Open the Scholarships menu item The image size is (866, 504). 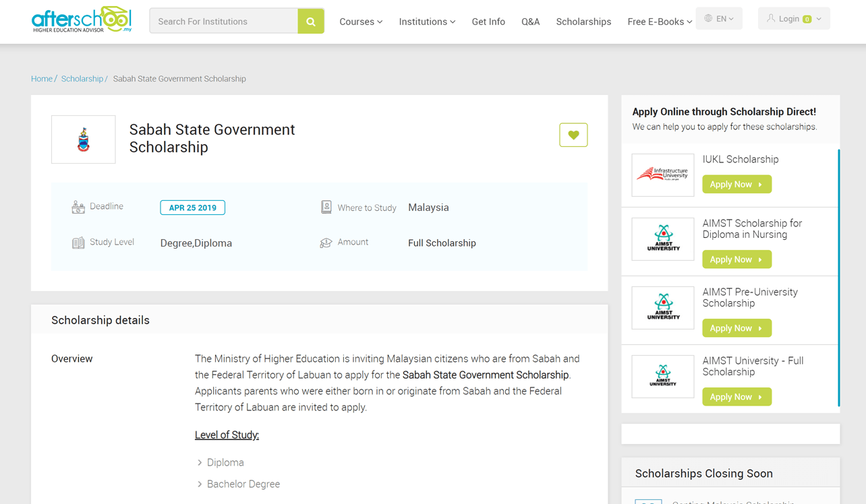pos(583,22)
